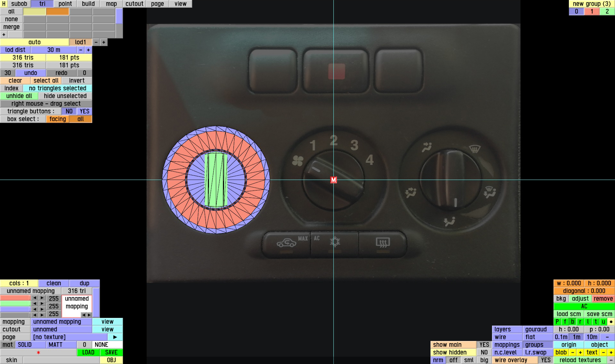Set triangle buttons to NO
The width and height of the screenshot is (615, 364).
coord(69,111)
